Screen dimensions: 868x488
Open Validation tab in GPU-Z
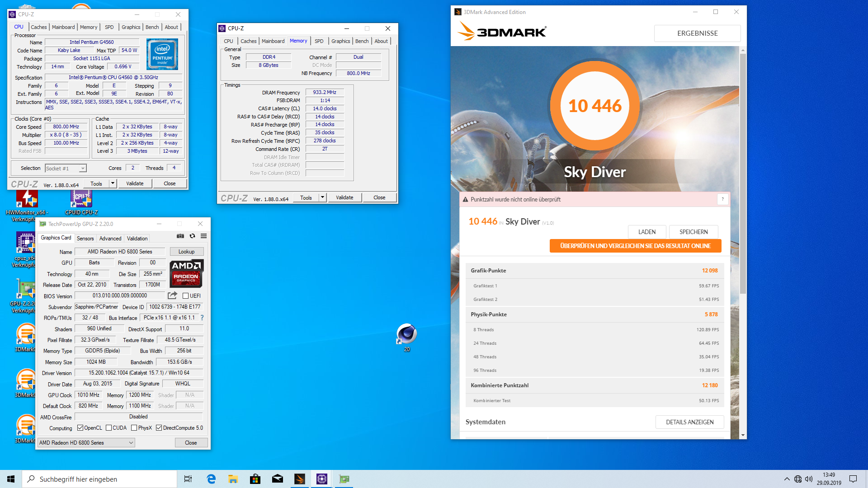137,239
